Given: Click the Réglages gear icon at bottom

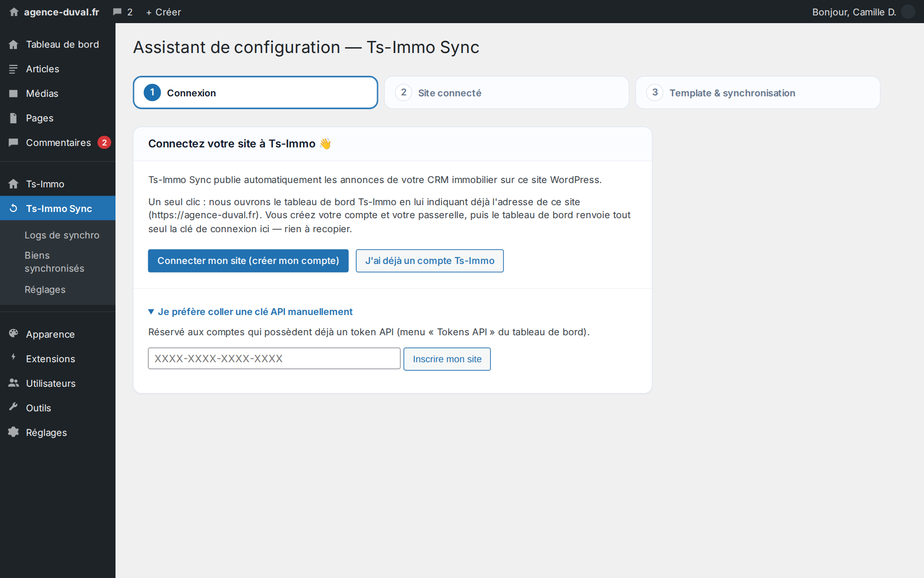Looking at the screenshot, I should (13, 432).
